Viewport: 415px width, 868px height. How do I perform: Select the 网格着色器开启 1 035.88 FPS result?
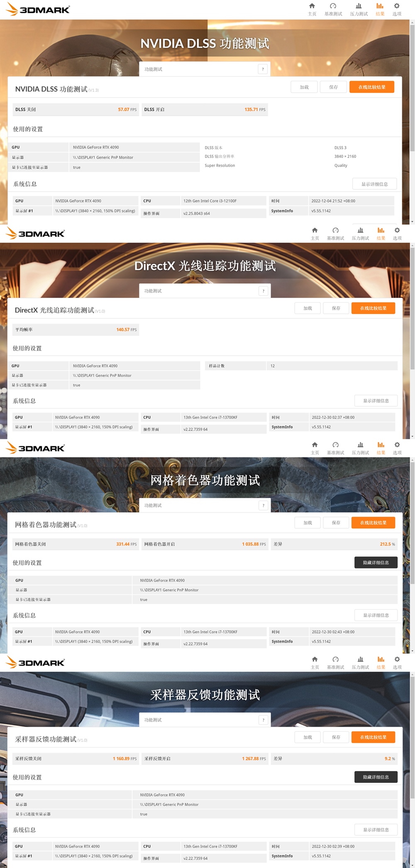(x=205, y=544)
